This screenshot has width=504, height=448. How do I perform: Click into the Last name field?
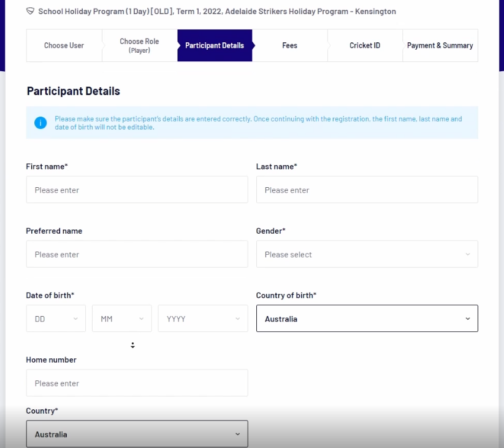(367, 190)
